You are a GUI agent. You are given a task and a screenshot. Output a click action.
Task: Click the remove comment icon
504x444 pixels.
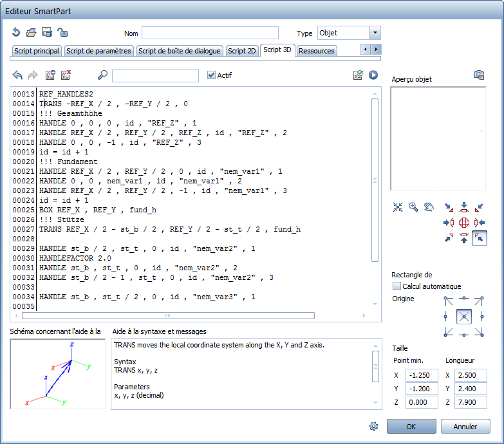66,75
